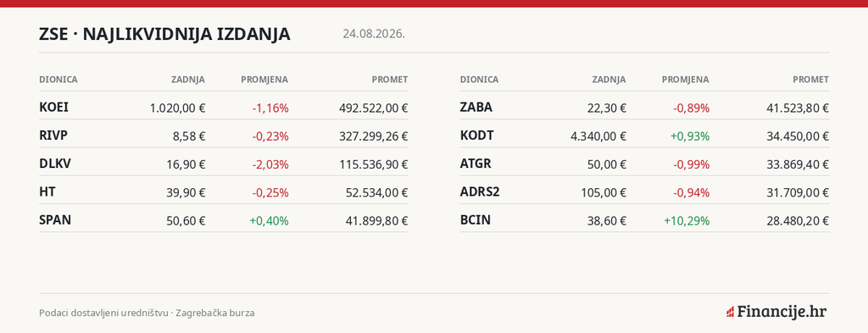Sort left table by PROMJENA header

click(264, 80)
